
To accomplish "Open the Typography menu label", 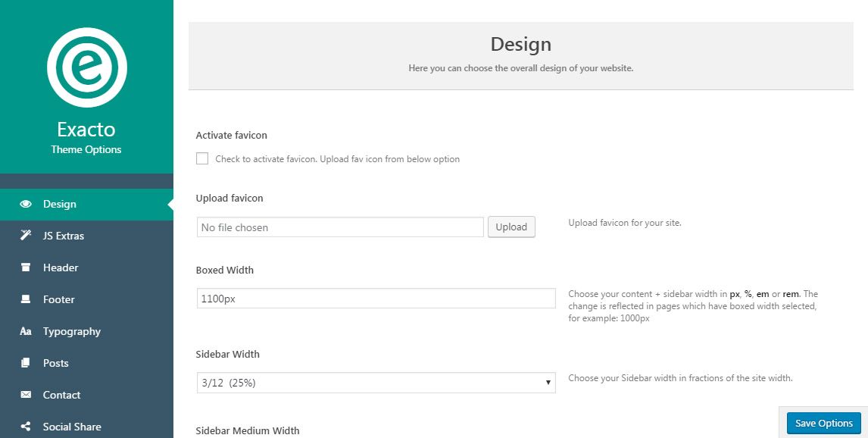I will (x=72, y=331).
